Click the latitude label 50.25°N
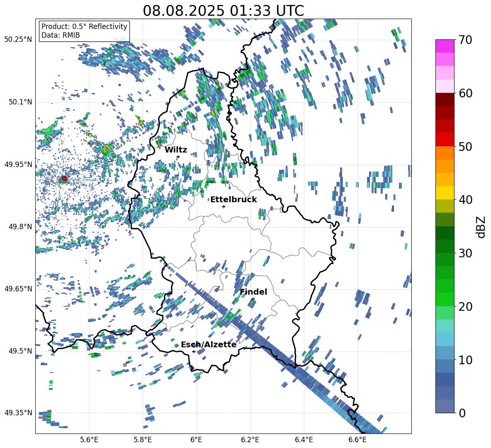Viewport: 491px width, 448px height. coord(18,40)
